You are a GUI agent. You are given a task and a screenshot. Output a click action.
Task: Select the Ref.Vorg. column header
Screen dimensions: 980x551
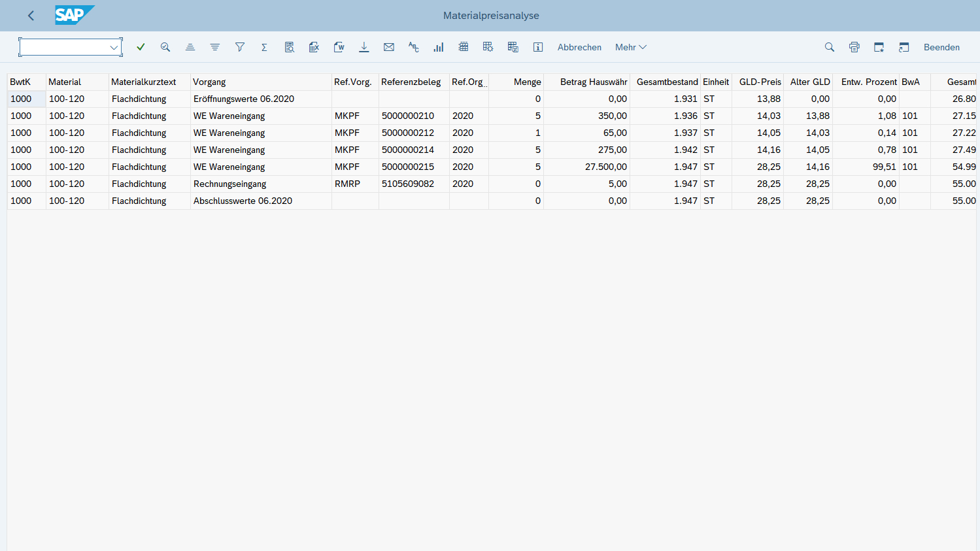355,82
